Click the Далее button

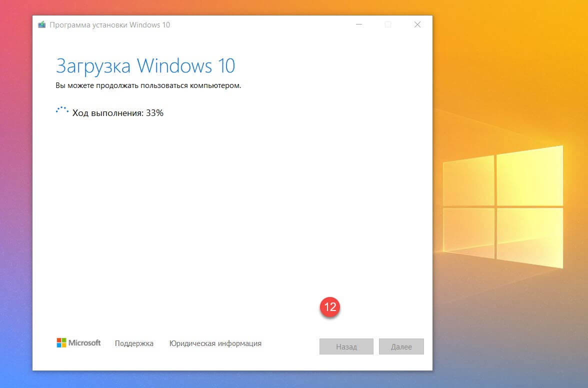click(401, 346)
